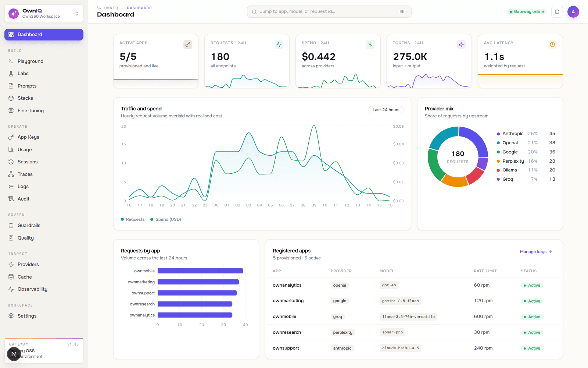Open the Dashboard sidebar item
This screenshot has width=588, height=368.
point(44,35)
